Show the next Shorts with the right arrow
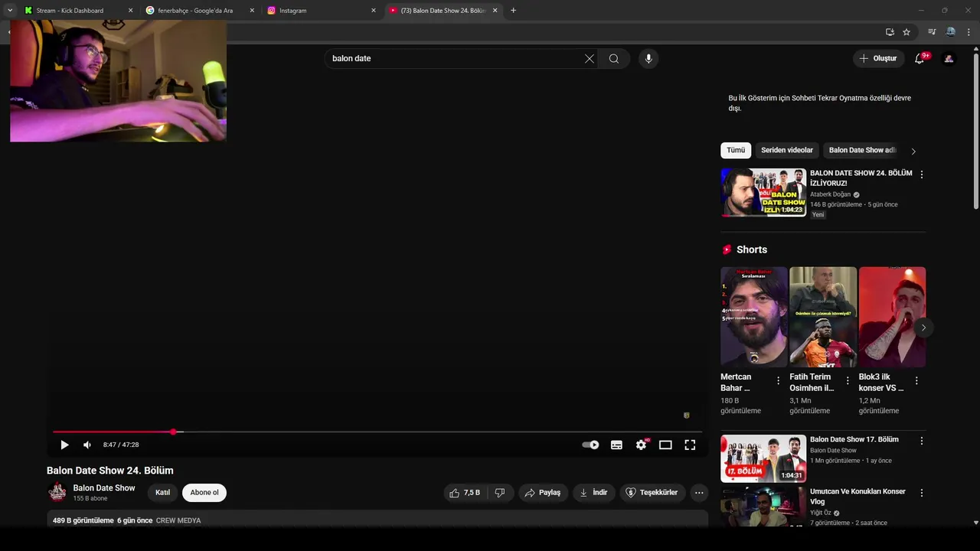 coord(923,328)
